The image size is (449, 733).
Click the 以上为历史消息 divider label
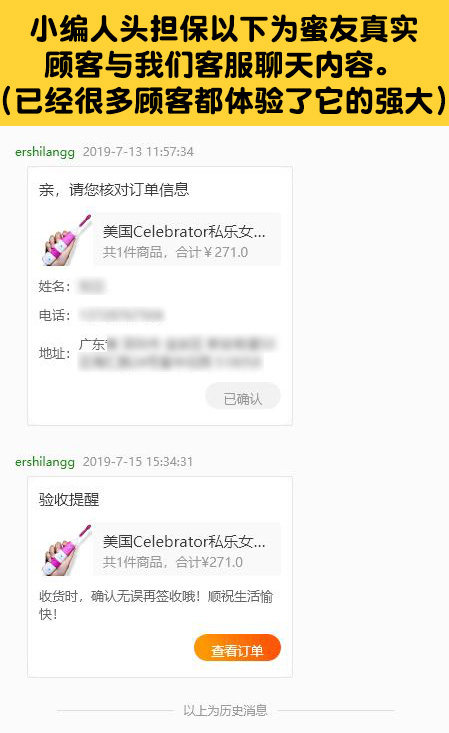225,711
